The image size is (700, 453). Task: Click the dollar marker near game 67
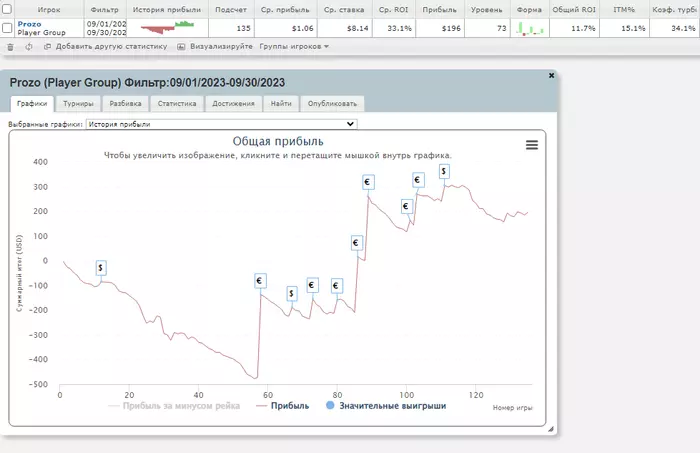pyautogui.click(x=292, y=293)
